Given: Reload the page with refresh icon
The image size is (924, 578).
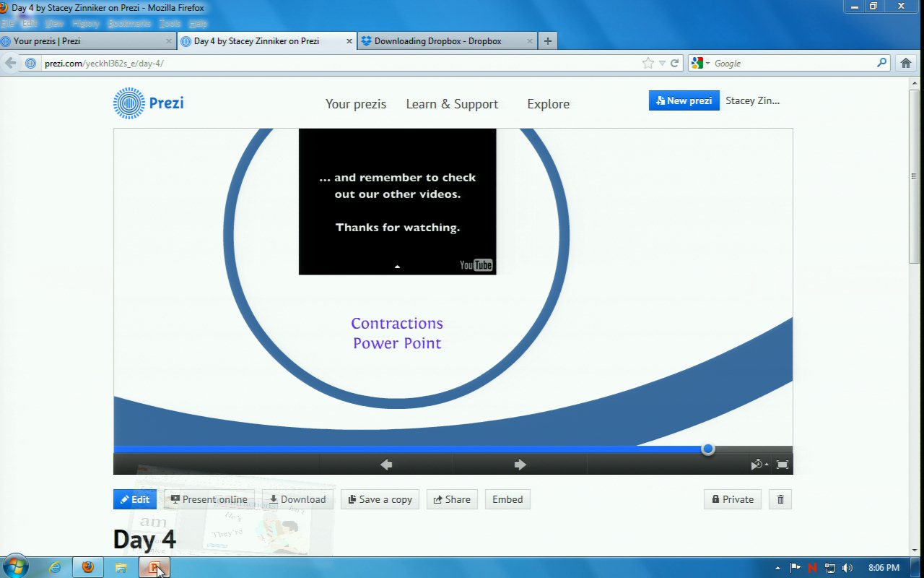Looking at the screenshot, I should coord(675,63).
